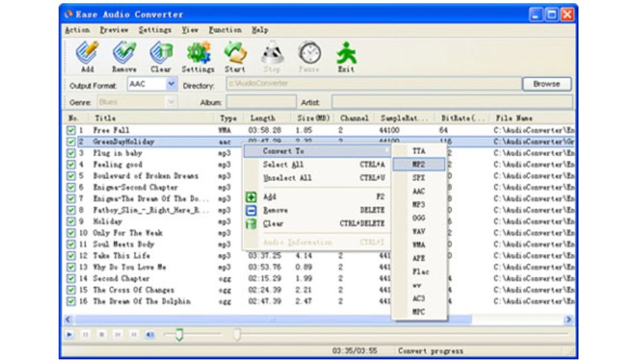Click the pause button in player bar
Viewport: 644px width, 362px height.
click(x=86, y=335)
